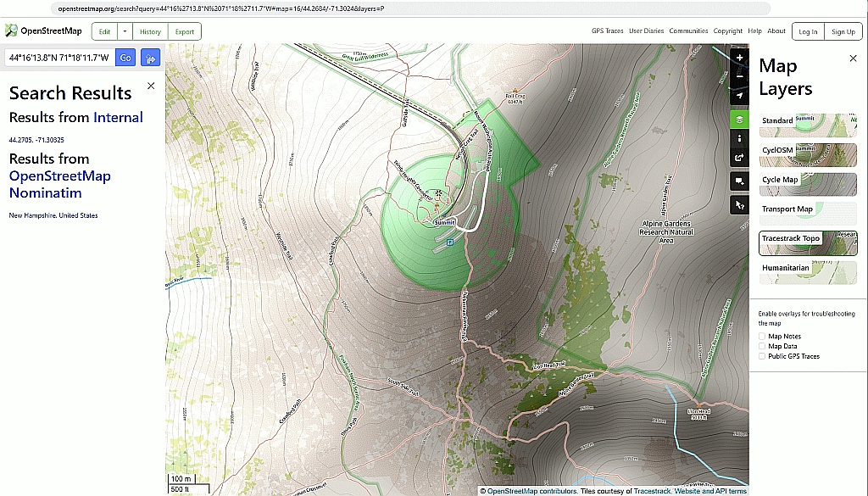Show my location with arrow icon
Image resolution: width=868 pixels, height=496 pixels.
coord(739,95)
